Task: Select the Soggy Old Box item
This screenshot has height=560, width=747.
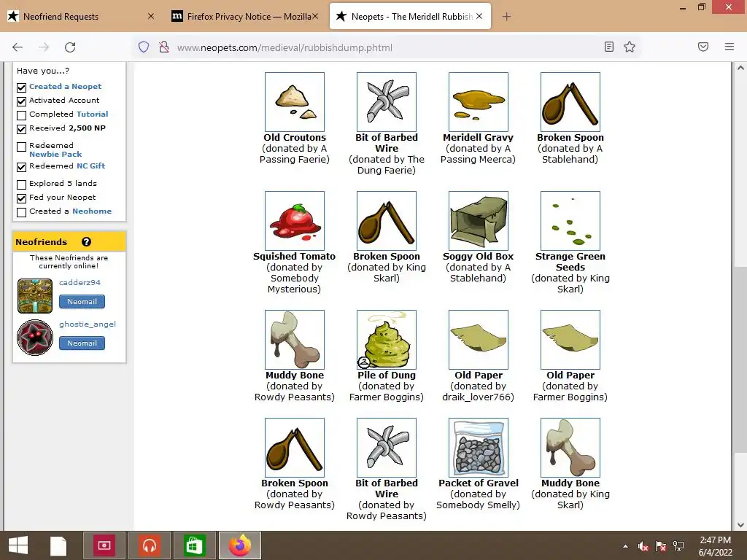Action: click(479, 221)
